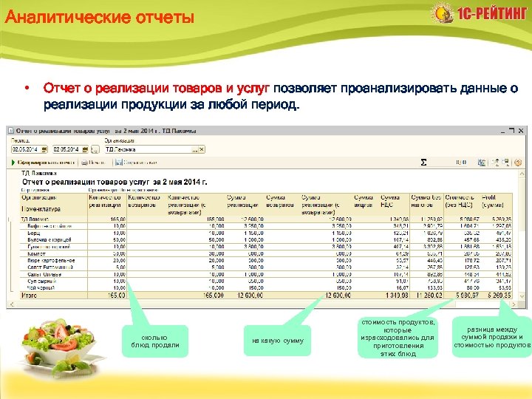Click the report settings icon after the sum field
Screen dimensions: 532x399
[x=482, y=163]
